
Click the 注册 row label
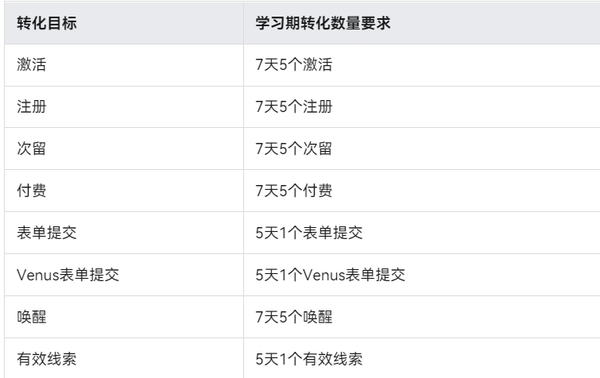click(x=31, y=106)
